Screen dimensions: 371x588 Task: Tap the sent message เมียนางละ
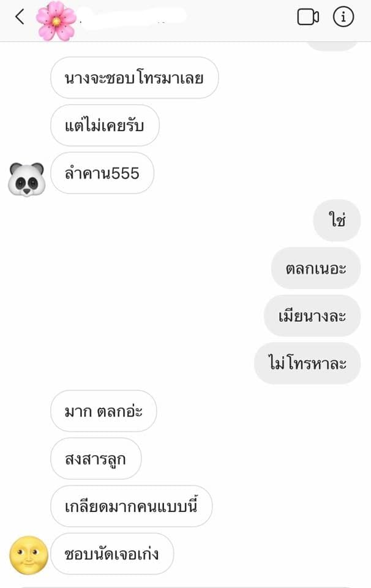click(x=312, y=315)
